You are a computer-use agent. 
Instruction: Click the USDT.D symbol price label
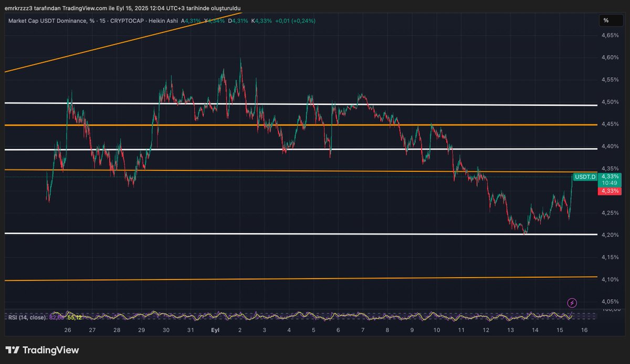585,177
